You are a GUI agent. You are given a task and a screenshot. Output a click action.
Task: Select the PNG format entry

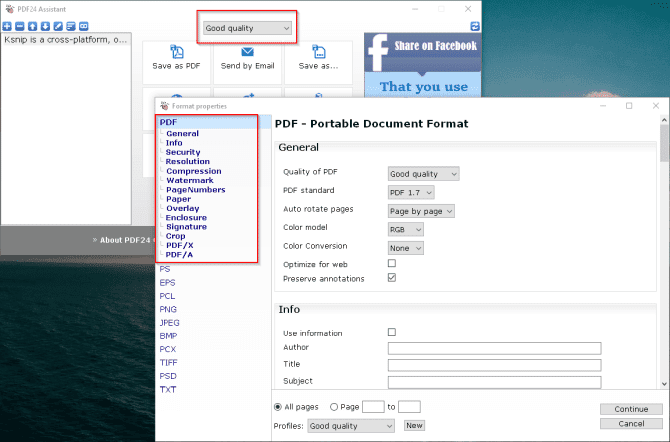tap(168, 309)
